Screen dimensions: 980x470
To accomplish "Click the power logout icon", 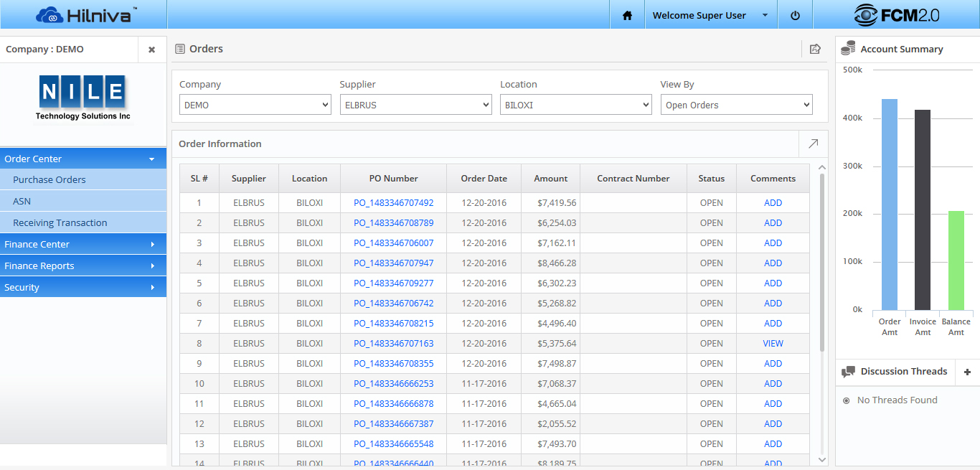I will pos(795,15).
